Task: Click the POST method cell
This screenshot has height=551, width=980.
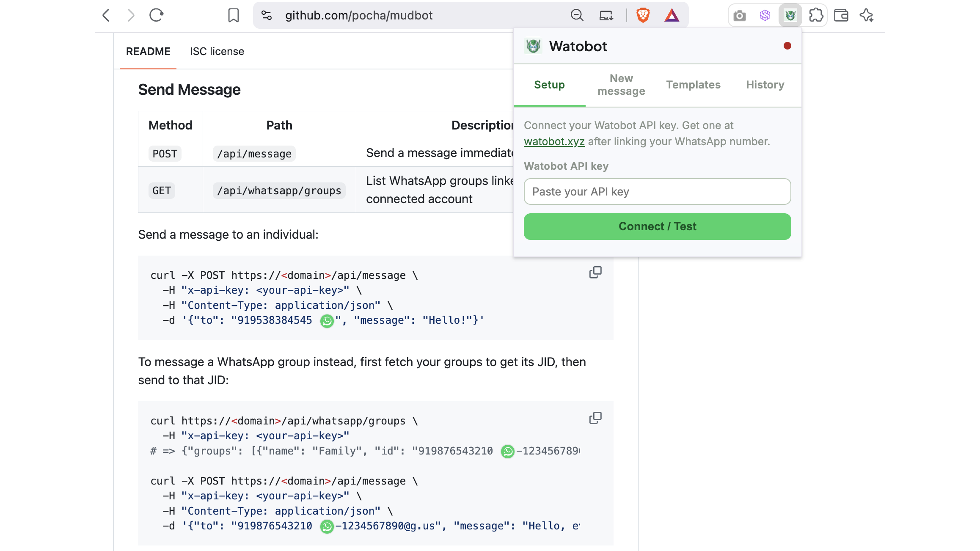Action: [x=171, y=153]
